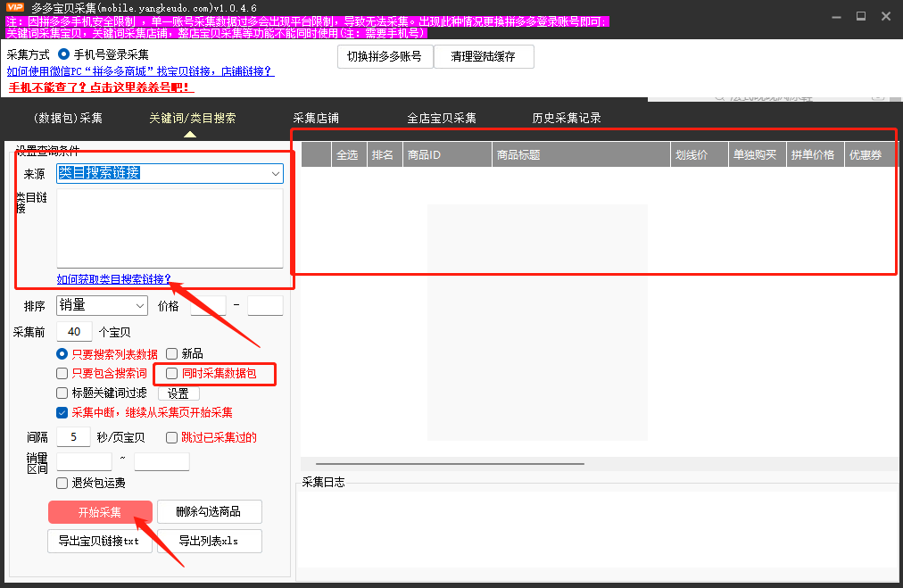Enable the 同时采集数据包 checkbox
Screen dimensions: 903x588
coord(171,373)
